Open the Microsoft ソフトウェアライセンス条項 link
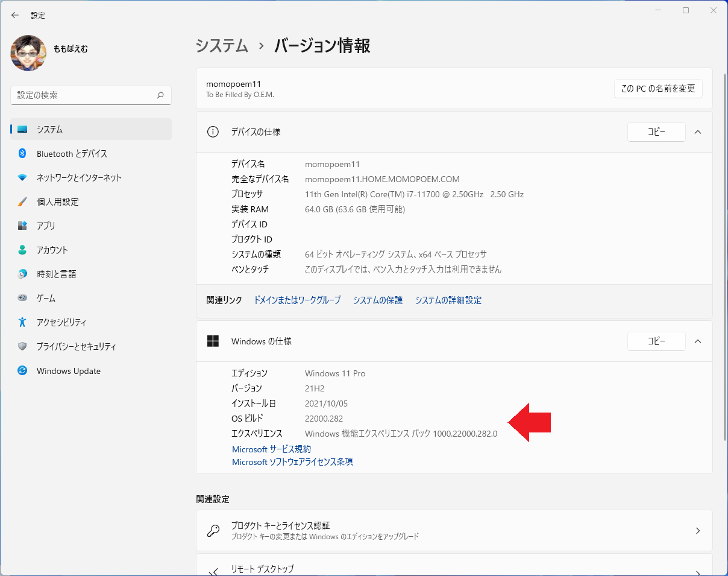 point(292,462)
